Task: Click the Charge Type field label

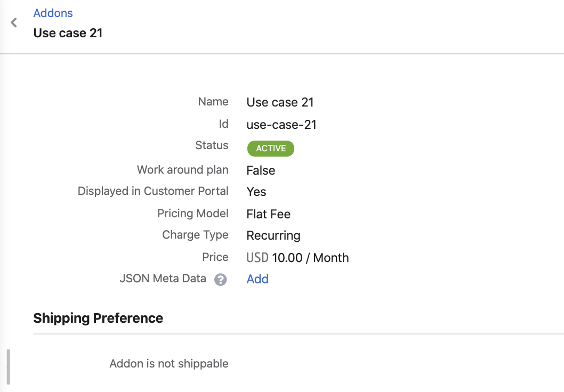Action: pos(195,235)
